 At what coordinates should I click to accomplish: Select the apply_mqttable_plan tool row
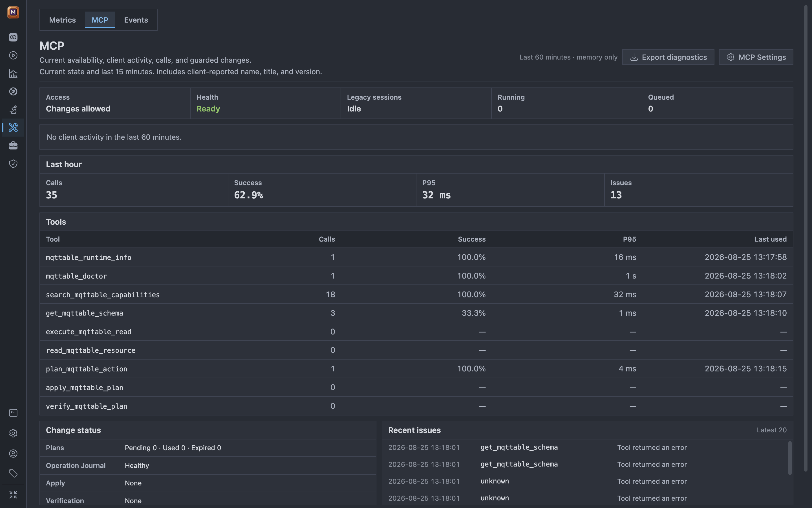click(x=416, y=387)
